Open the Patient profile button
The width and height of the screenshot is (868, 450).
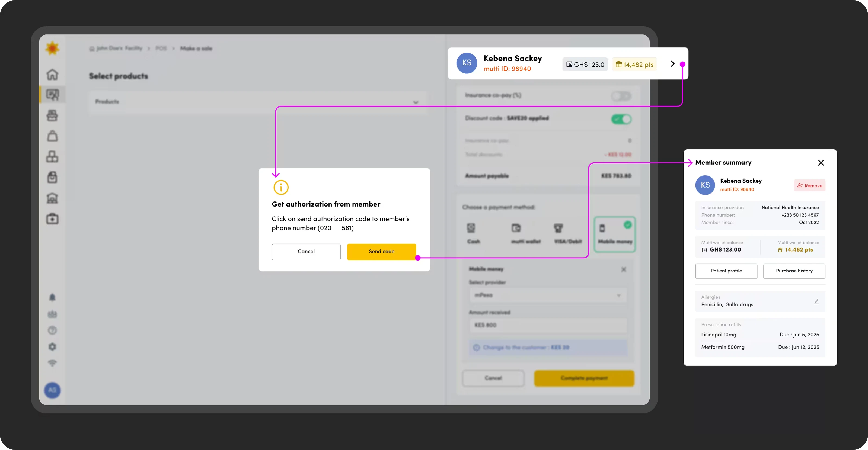coord(726,271)
